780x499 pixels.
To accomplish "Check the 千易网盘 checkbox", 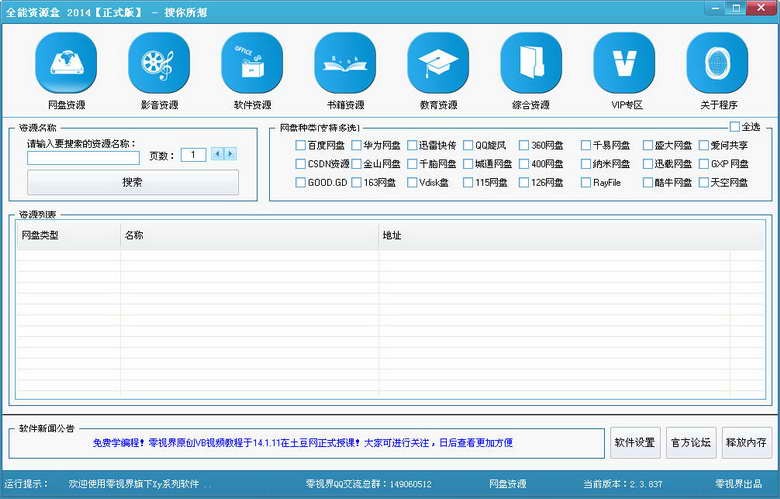I will tap(586, 145).
